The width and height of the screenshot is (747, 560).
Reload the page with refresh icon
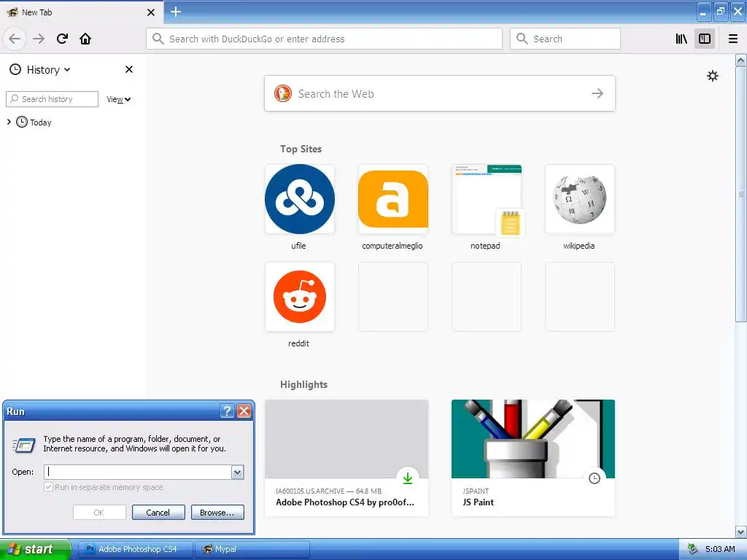pyautogui.click(x=62, y=39)
